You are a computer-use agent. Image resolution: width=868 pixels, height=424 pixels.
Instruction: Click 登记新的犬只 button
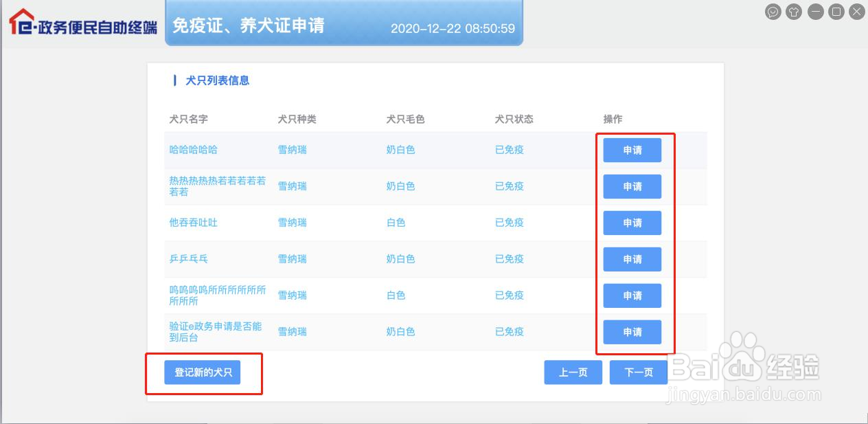(x=203, y=372)
